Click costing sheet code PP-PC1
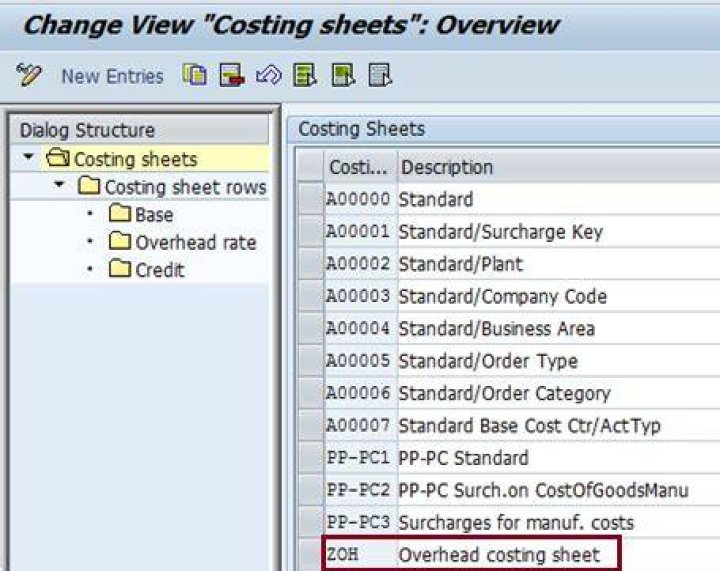This screenshot has width=720, height=571. 358,458
